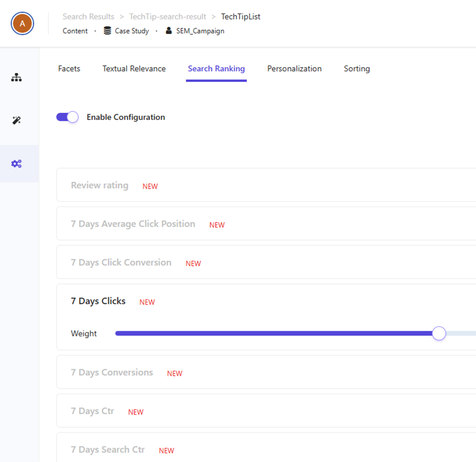Go to Search Results breadcrumb
Viewport: 476px width, 462px height.
[x=89, y=16]
